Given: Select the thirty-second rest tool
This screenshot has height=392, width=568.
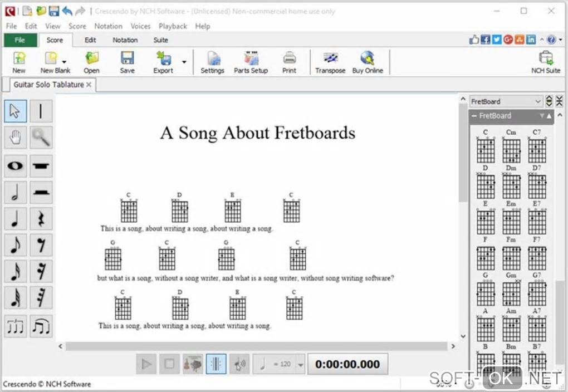Looking at the screenshot, I should (41, 297).
